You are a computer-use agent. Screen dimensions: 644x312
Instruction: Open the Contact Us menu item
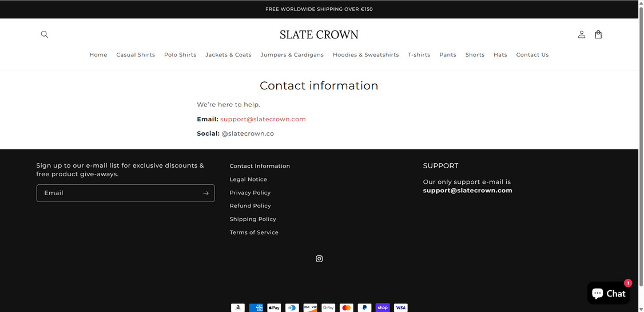click(x=532, y=55)
